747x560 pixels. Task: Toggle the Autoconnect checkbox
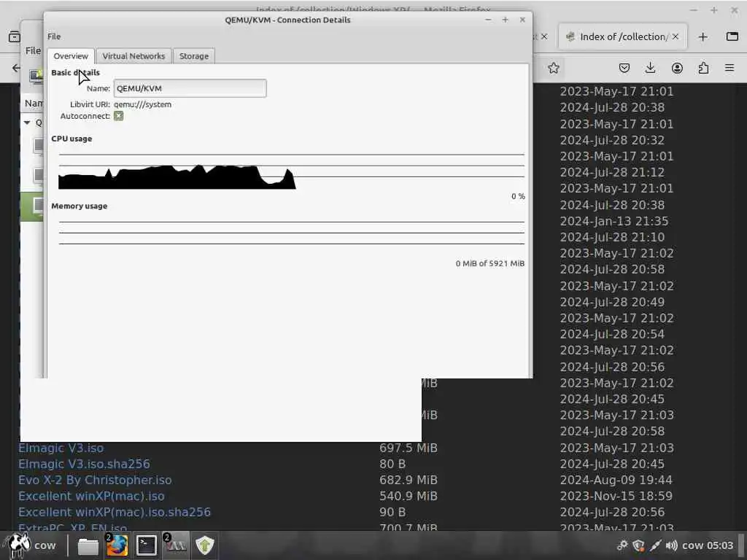click(x=119, y=116)
